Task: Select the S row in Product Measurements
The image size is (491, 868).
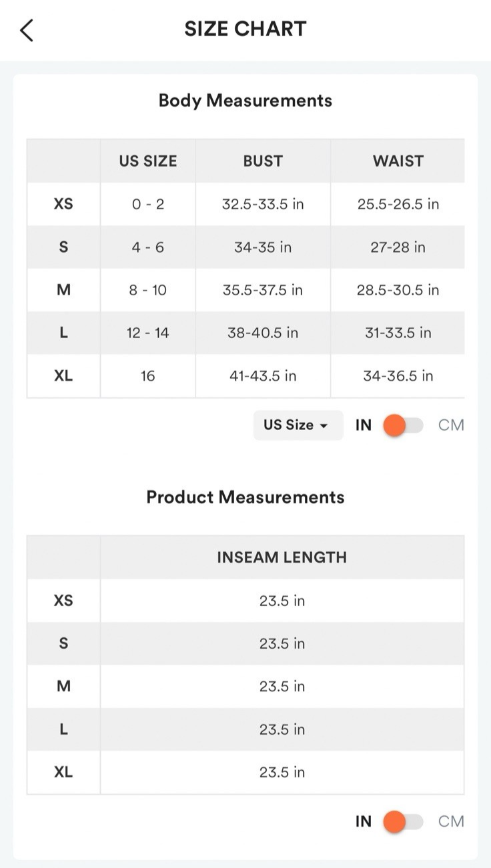Action: click(63, 643)
